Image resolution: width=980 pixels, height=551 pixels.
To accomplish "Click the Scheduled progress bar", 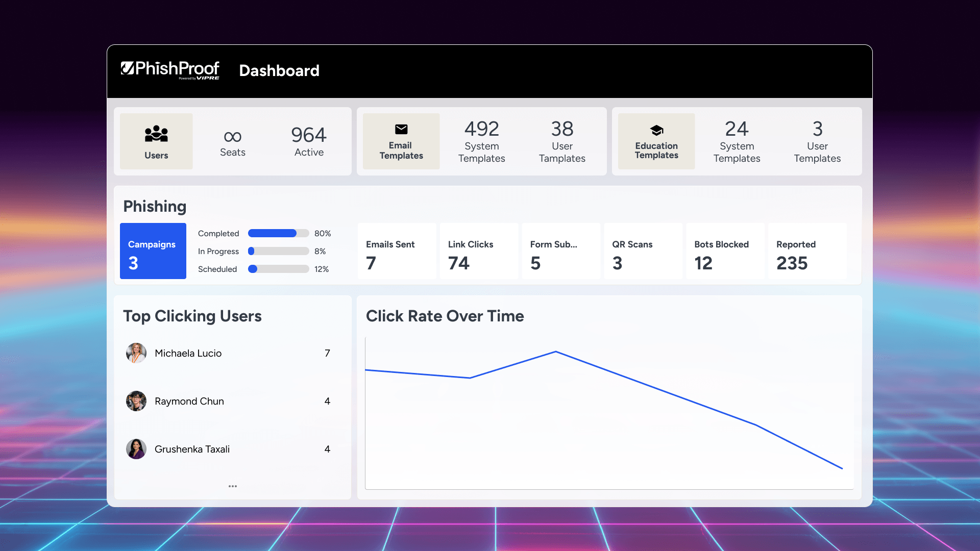I will [278, 269].
